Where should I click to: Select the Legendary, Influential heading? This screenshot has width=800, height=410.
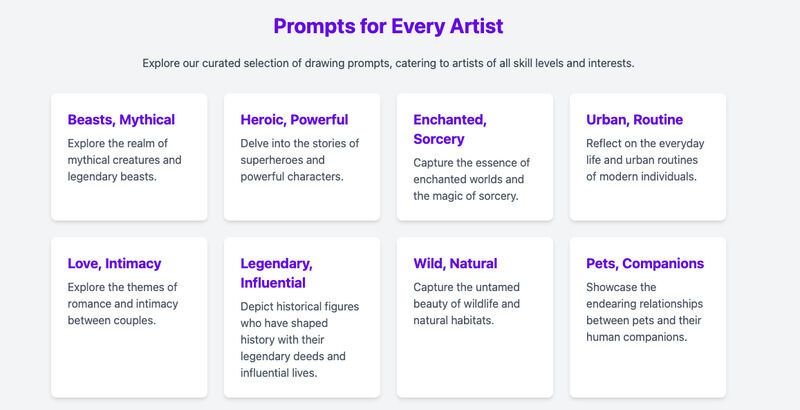(277, 273)
